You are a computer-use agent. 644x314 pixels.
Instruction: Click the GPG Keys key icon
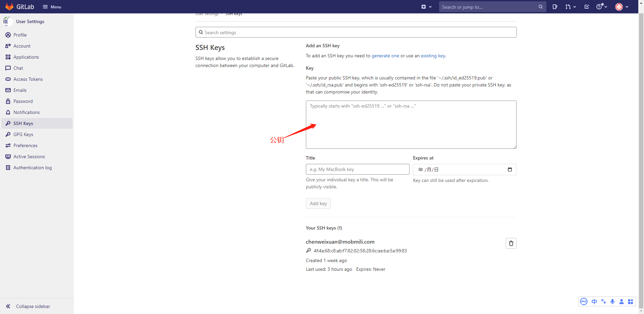pyautogui.click(x=8, y=134)
